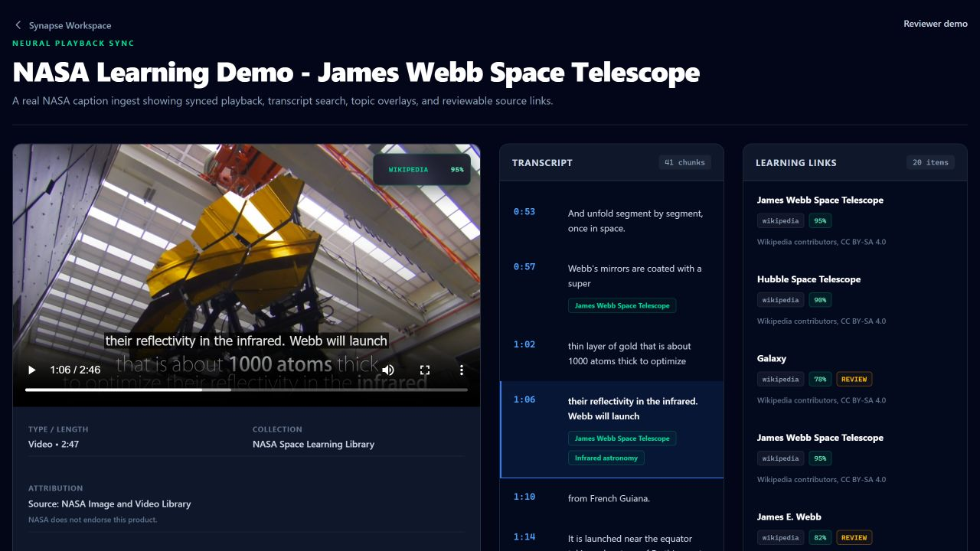This screenshot has width=980, height=551.
Task: Select the active 1:06 transcript chunk
Action: (612, 429)
